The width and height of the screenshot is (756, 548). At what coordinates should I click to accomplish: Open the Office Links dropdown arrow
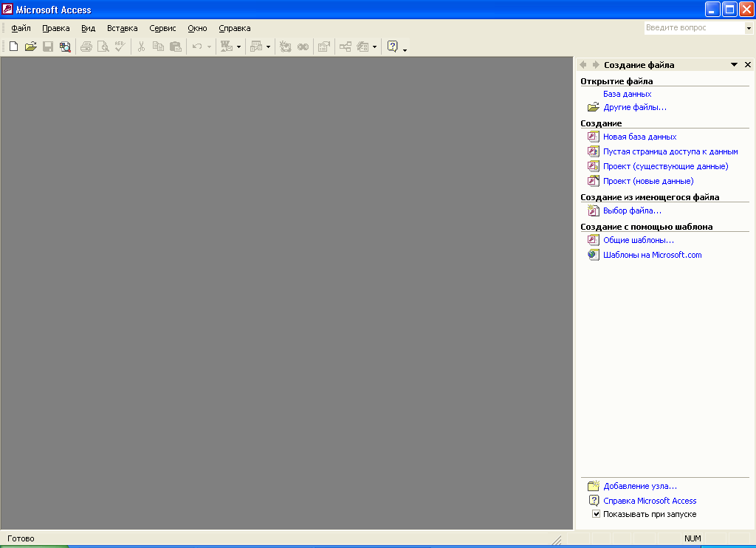coord(238,47)
